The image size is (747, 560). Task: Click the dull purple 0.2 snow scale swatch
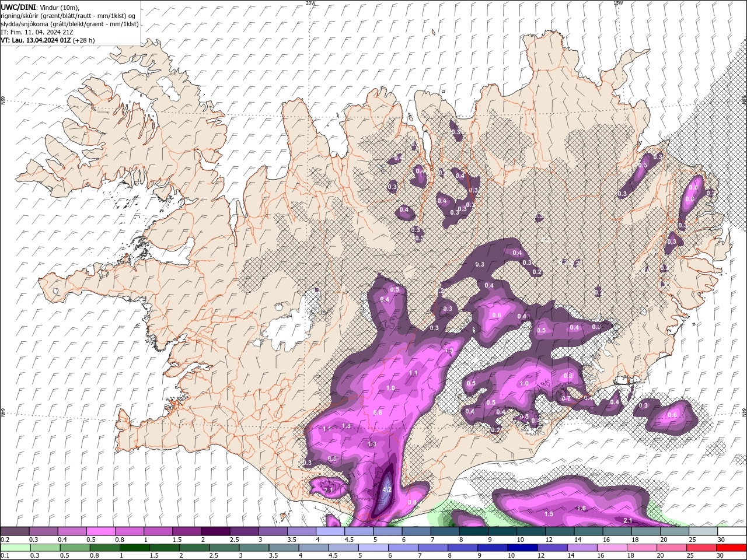[15, 531]
